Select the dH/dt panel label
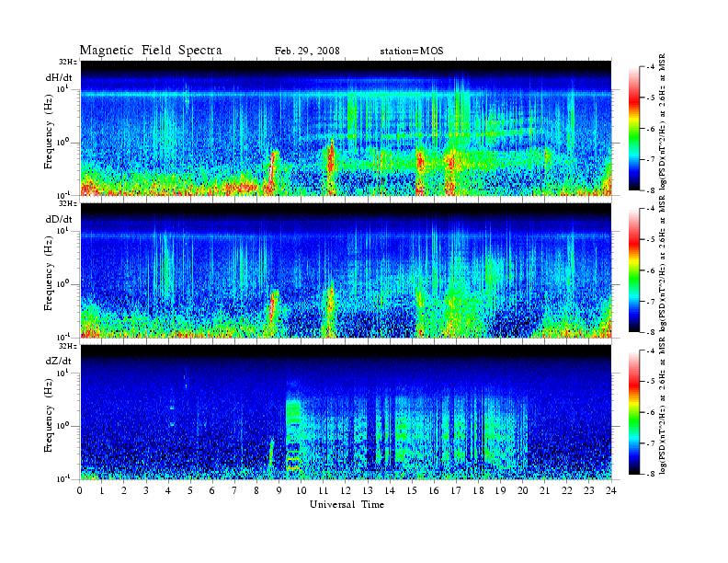Screen dimensions: 728x563 [x=59, y=78]
